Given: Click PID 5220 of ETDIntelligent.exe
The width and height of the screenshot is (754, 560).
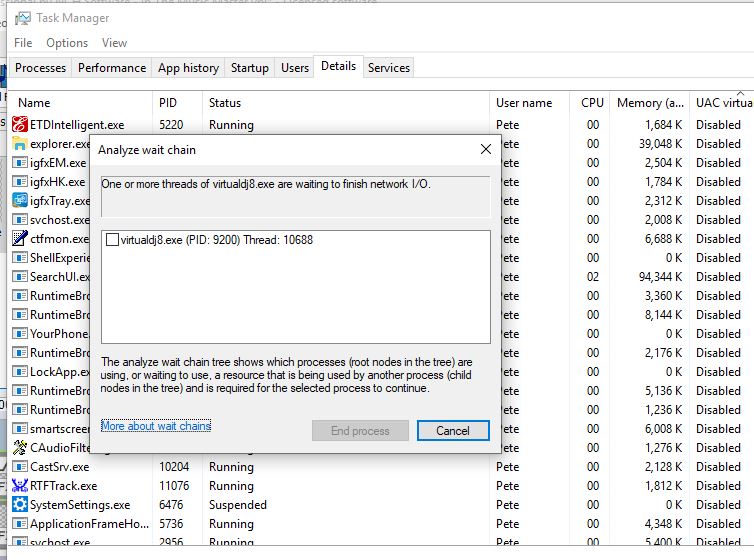Looking at the screenshot, I should point(171,125).
